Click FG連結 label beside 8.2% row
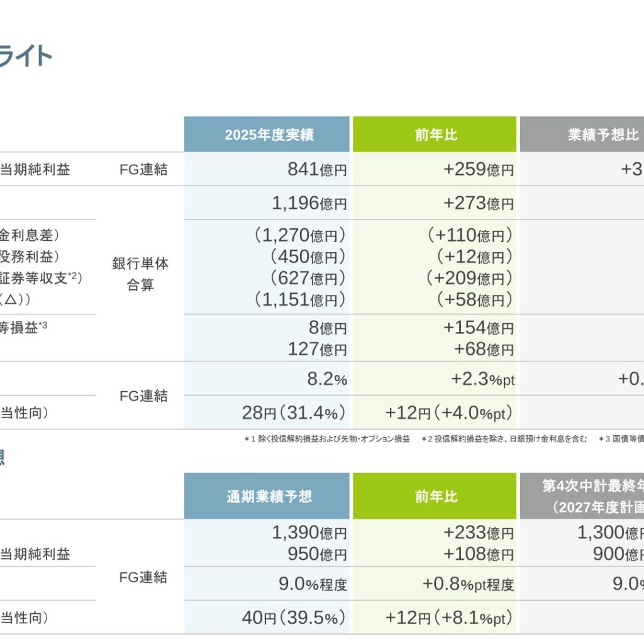Image resolution: width=644 pixels, height=644 pixels. [x=143, y=396]
